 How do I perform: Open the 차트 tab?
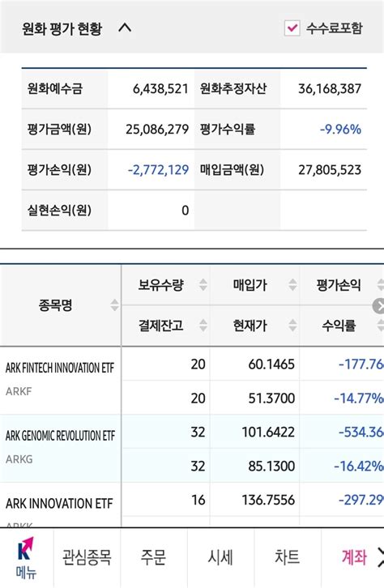tap(288, 557)
